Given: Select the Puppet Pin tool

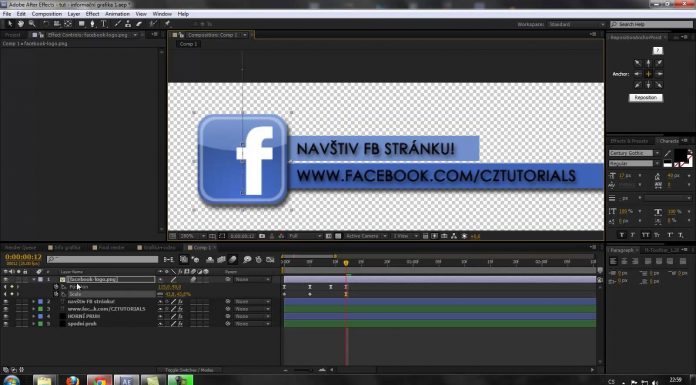Looking at the screenshot, I should 167,24.
